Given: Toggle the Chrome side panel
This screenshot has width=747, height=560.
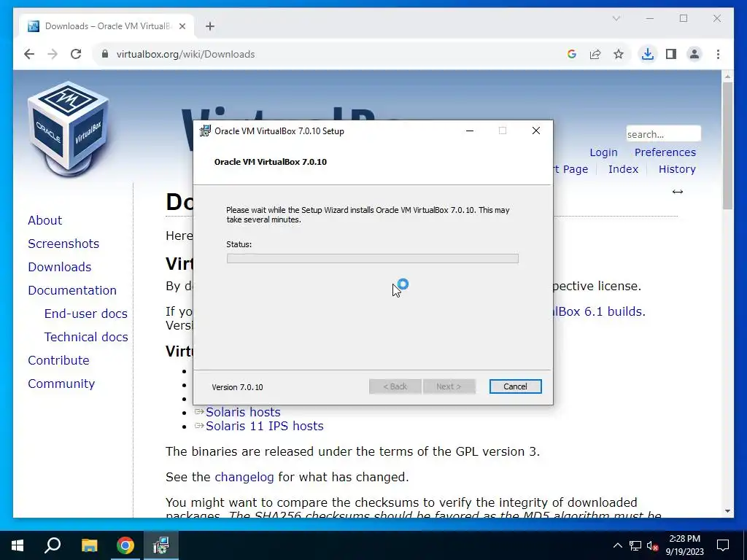Looking at the screenshot, I should tap(671, 54).
